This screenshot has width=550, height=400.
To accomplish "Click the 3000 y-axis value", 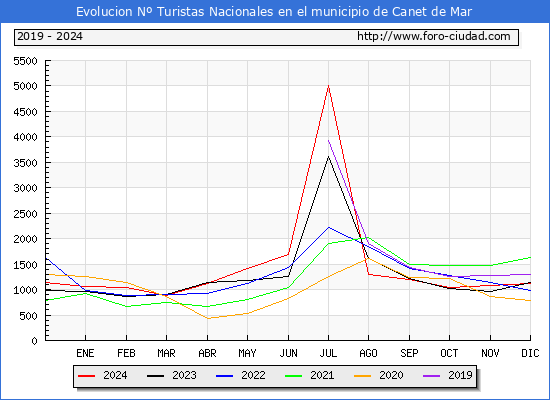I will tap(25, 188).
